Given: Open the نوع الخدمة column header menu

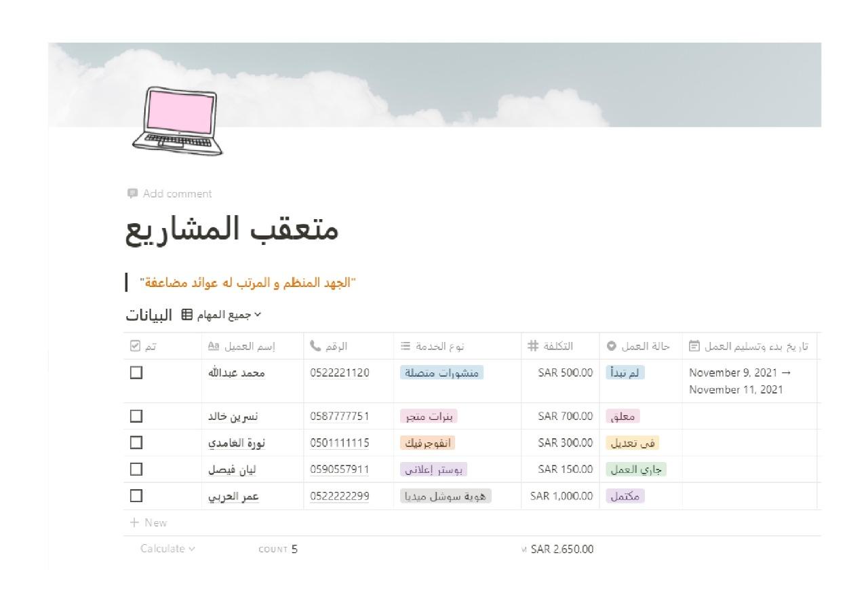Looking at the screenshot, I should pos(441,346).
